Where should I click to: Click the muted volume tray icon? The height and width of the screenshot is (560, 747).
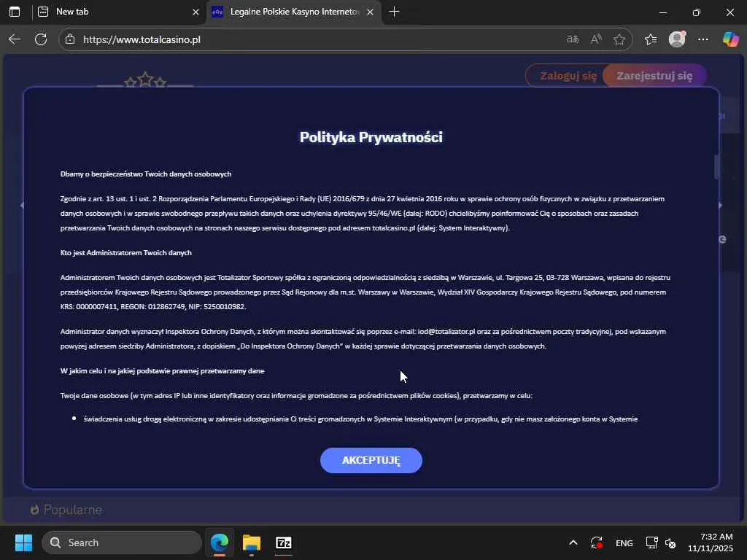[670, 542]
